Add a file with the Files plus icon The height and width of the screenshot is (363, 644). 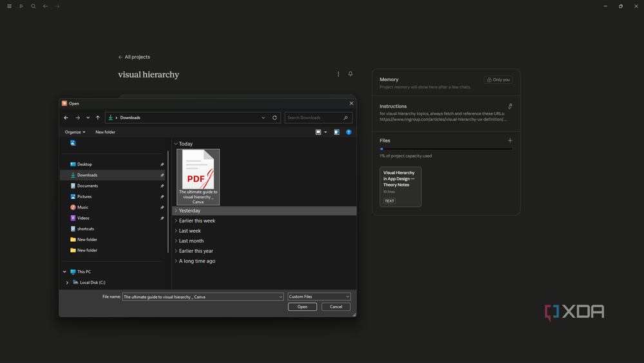pos(510,141)
